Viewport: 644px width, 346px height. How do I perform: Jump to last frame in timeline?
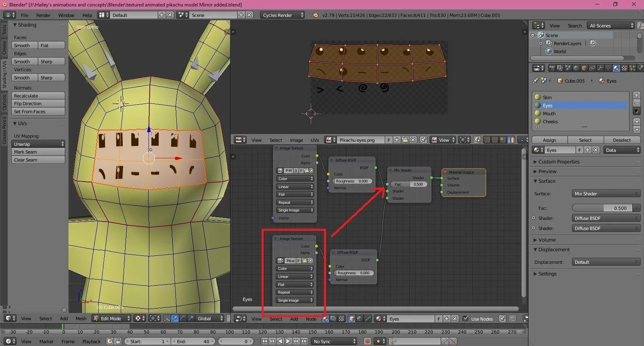pos(305,341)
